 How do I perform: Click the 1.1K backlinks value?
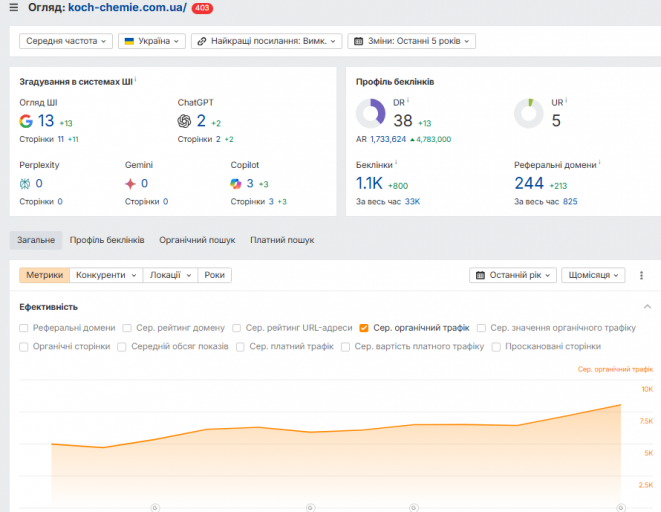369,183
